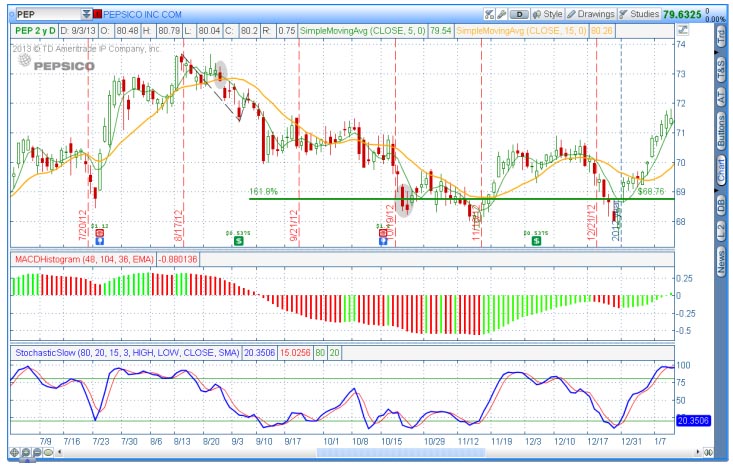
Task: Toggle the D daily aggregation button
Action: tap(519, 15)
